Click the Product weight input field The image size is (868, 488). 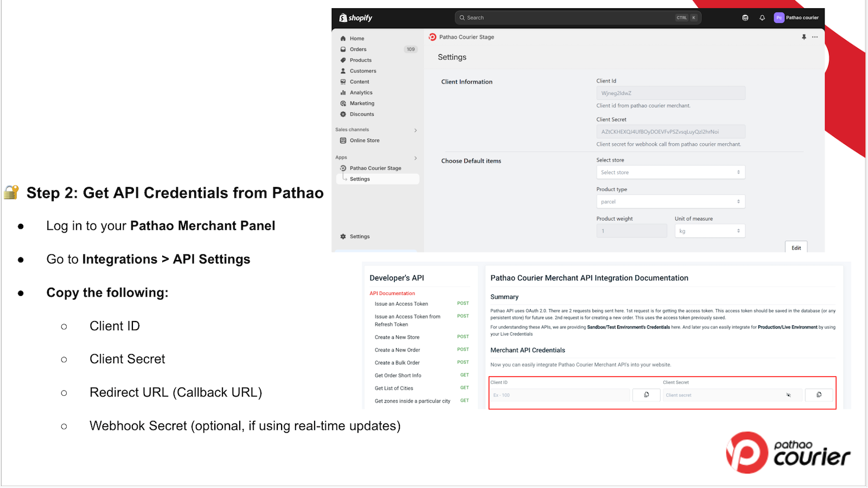point(631,231)
